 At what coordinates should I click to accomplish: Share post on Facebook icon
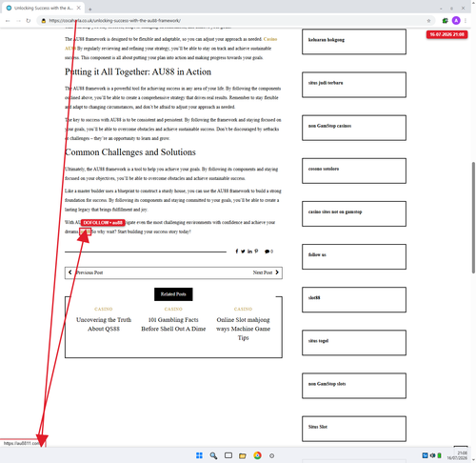tap(237, 252)
